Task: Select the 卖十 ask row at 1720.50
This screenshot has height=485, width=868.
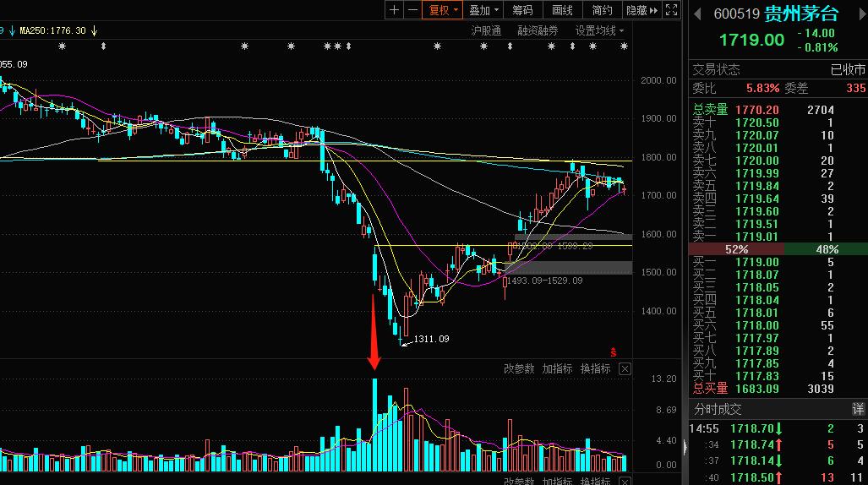Action: coord(778,123)
